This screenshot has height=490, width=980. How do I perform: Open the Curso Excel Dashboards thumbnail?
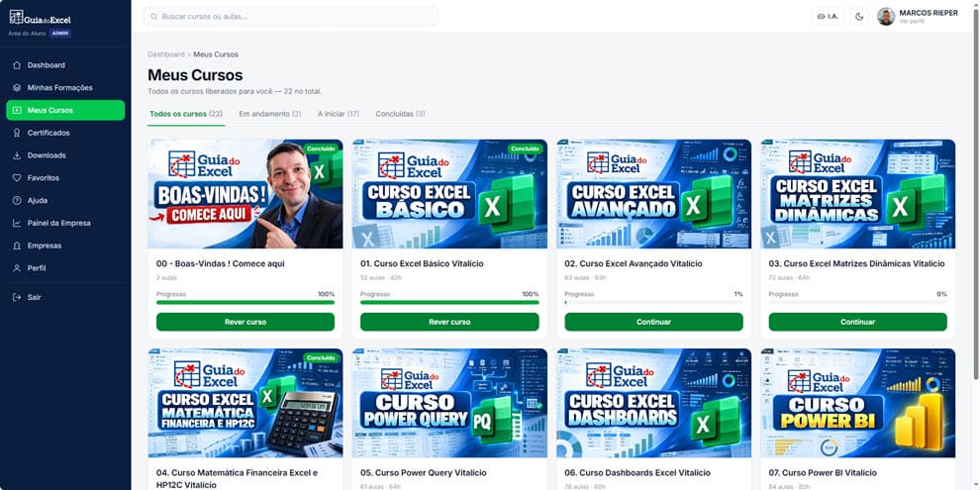click(x=653, y=403)
